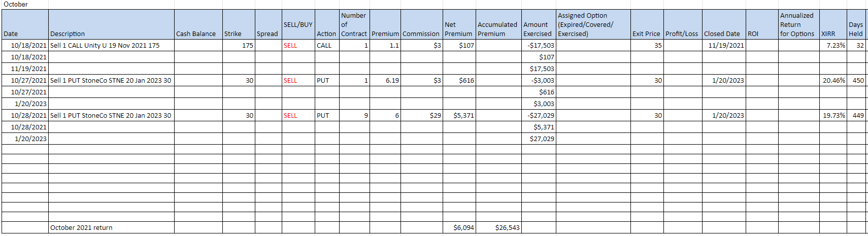Select the 7.23% XIRR cell
This screenshot has width=868, height=236.
833,45
